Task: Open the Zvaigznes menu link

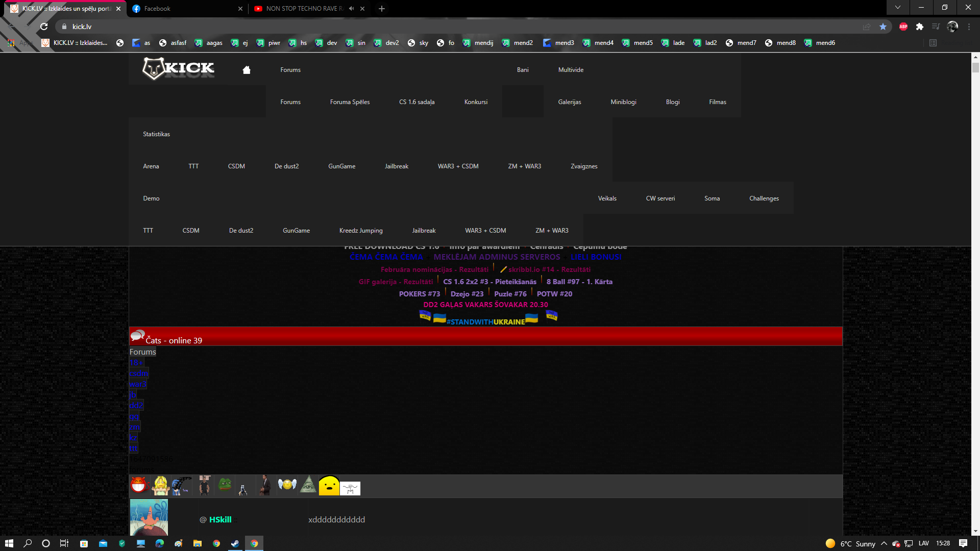Action: 584,166
